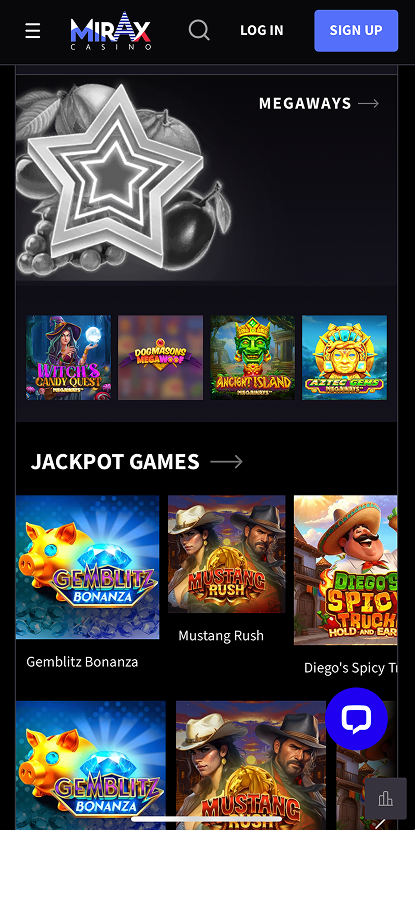Follow the arrow beside Megaways
The image size is (415, 905).
369,103
